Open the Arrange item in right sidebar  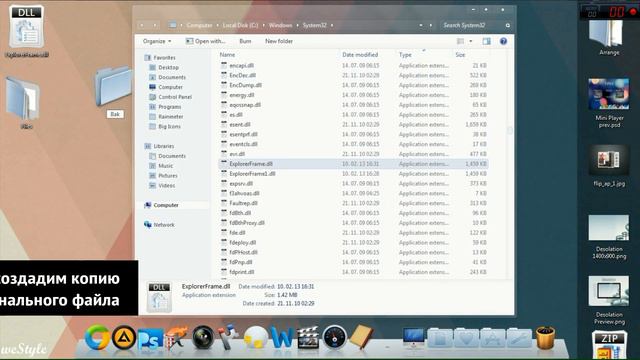609,38
